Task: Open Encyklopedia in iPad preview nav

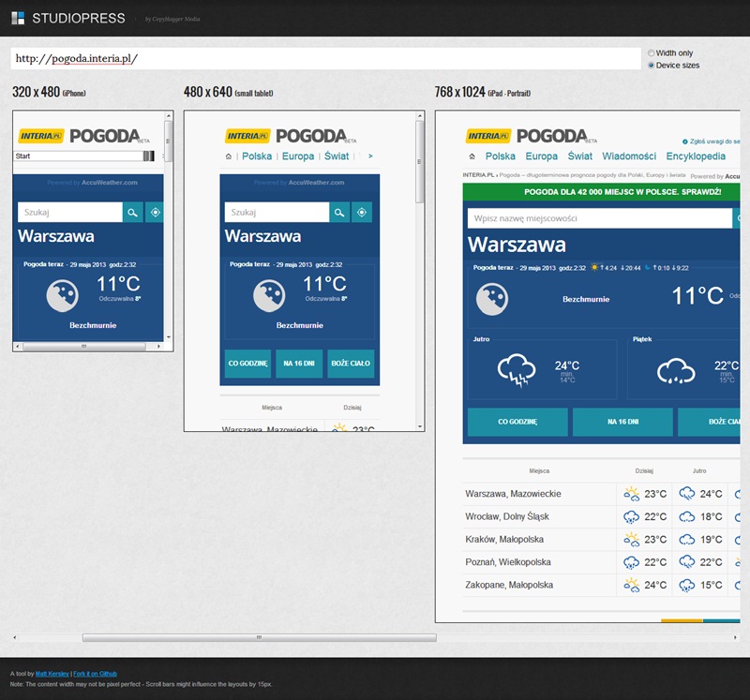Action: (696, 156)
